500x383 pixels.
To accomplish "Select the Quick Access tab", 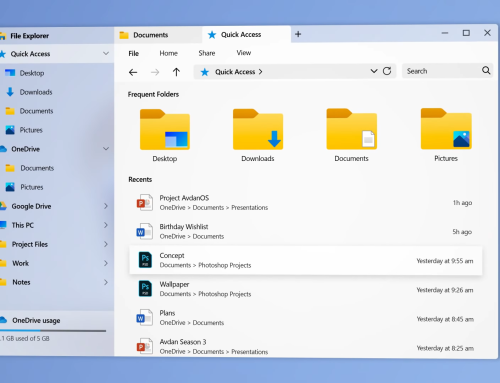I will pos(246,34).
